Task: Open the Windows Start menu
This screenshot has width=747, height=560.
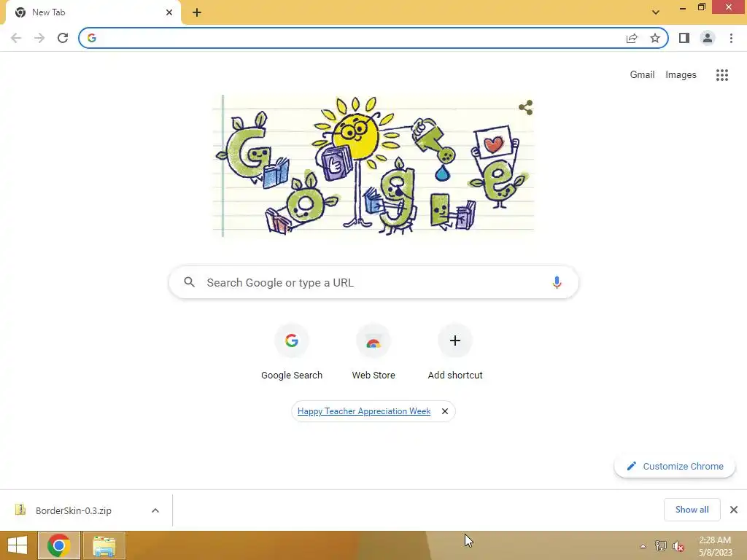Action: 18,545
